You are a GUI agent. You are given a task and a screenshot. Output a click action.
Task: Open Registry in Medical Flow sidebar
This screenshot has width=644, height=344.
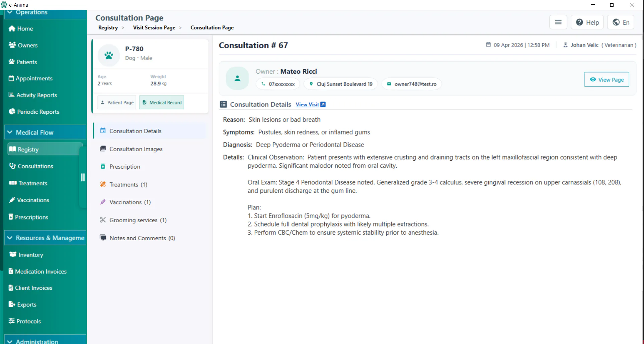45,149
